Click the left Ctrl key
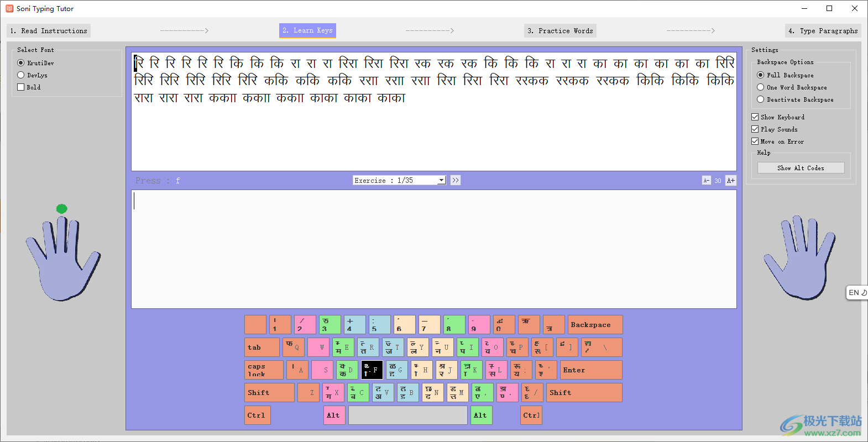Image resolution: width=868 pixels, height=442 pixels. point(257,415)
